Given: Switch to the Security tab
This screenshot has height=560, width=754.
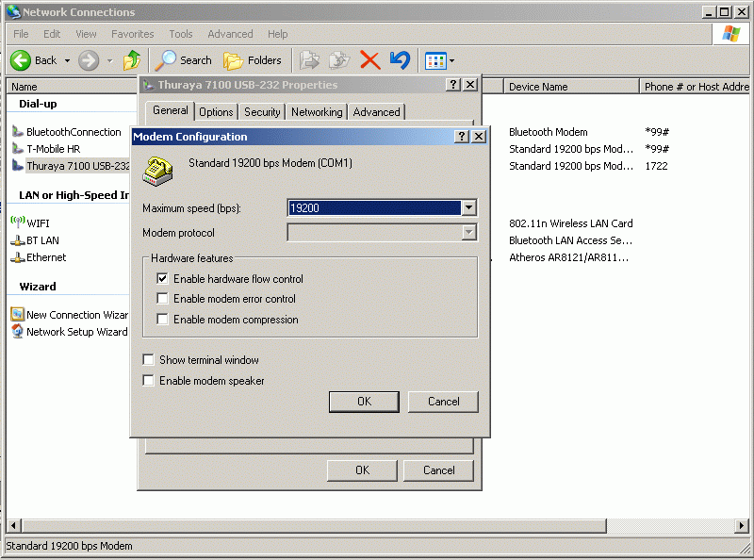Looking at the screenshot, I should (x=262, y=112).
